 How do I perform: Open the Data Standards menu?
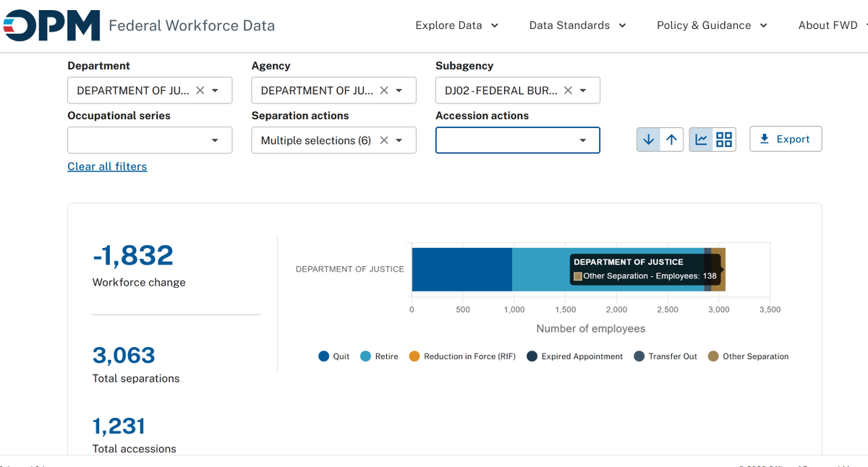click(578, 25)
